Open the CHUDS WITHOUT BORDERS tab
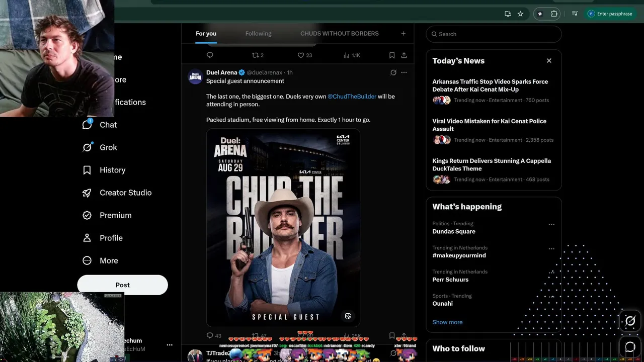The image size is (644, 362). click(x=340, y=34)
